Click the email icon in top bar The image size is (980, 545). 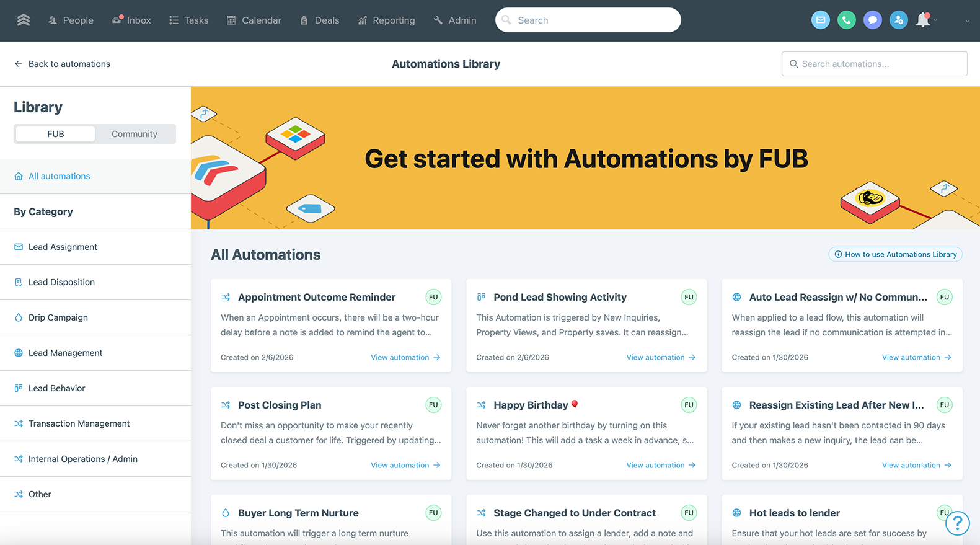click(820, 20)
